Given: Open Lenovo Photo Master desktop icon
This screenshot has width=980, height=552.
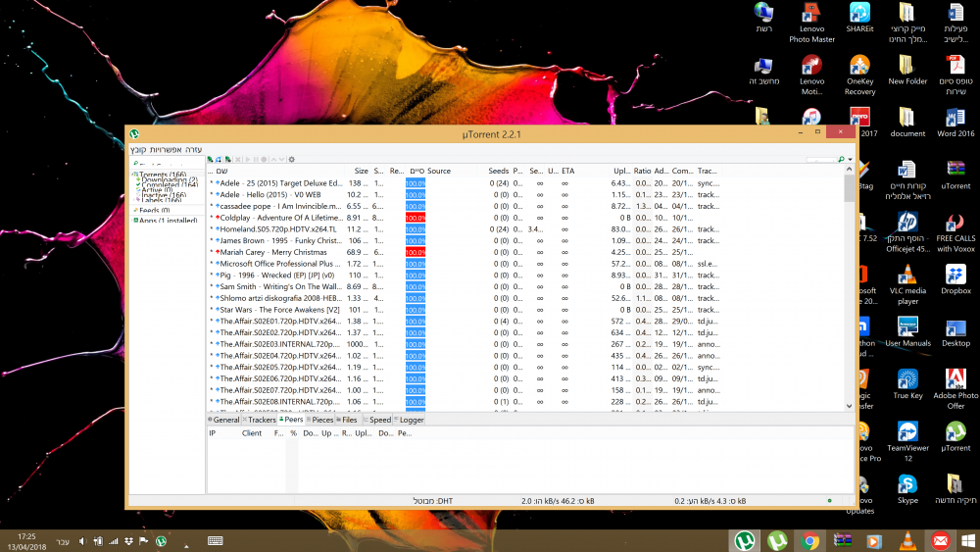Looking at the screenshot, I should (811, 24).
